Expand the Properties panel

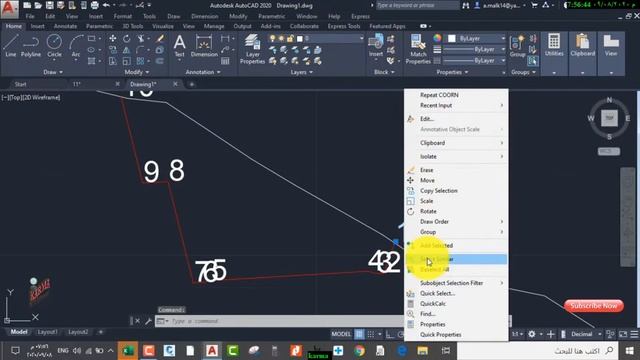[x=452, y=72]
